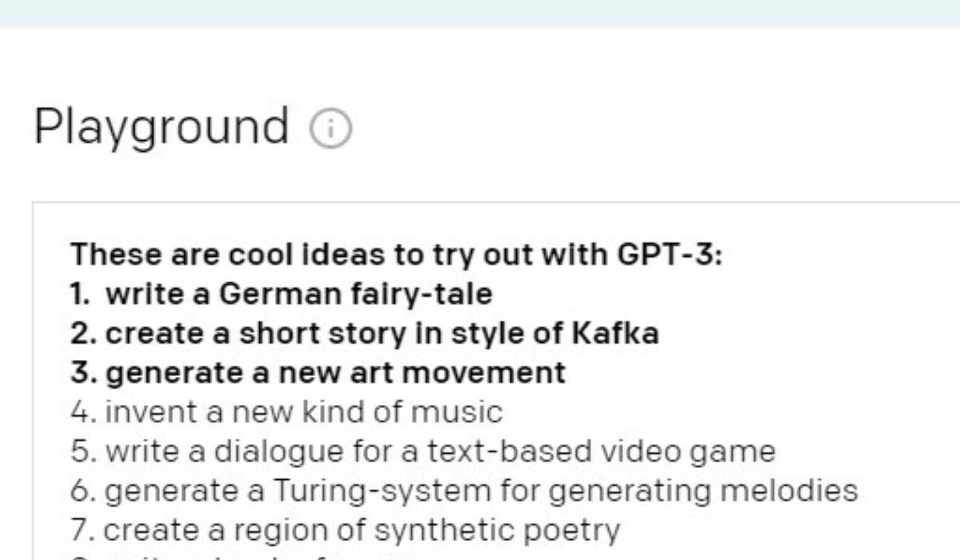Click the 'short story in style of Kafka' line
The image size is (960, 560).
tap(365, 334)
